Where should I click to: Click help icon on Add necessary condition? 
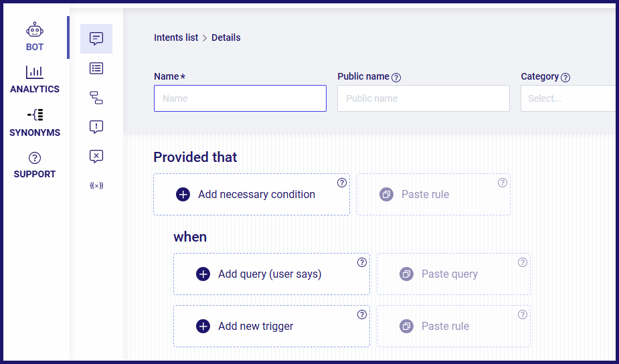342,183
